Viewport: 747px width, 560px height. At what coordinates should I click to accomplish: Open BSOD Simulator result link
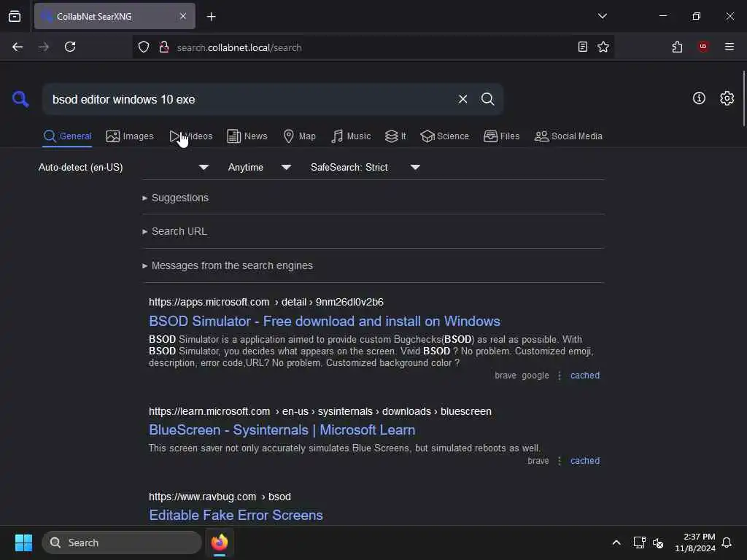325,321
